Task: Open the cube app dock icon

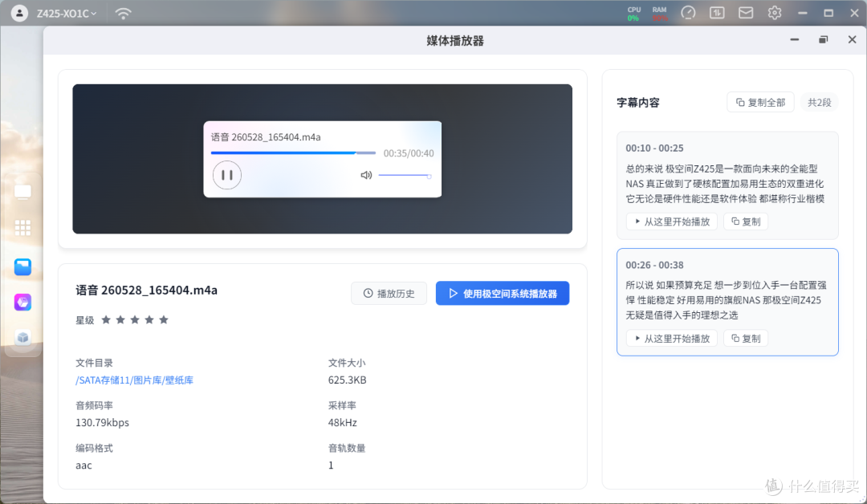Action: 22,337
